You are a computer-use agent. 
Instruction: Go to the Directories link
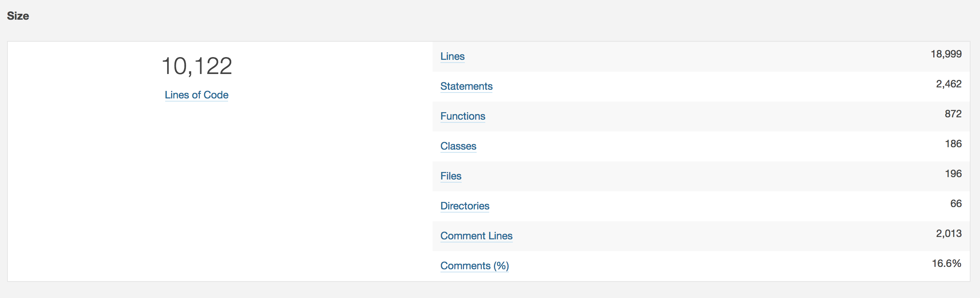(x=465, y=206)
